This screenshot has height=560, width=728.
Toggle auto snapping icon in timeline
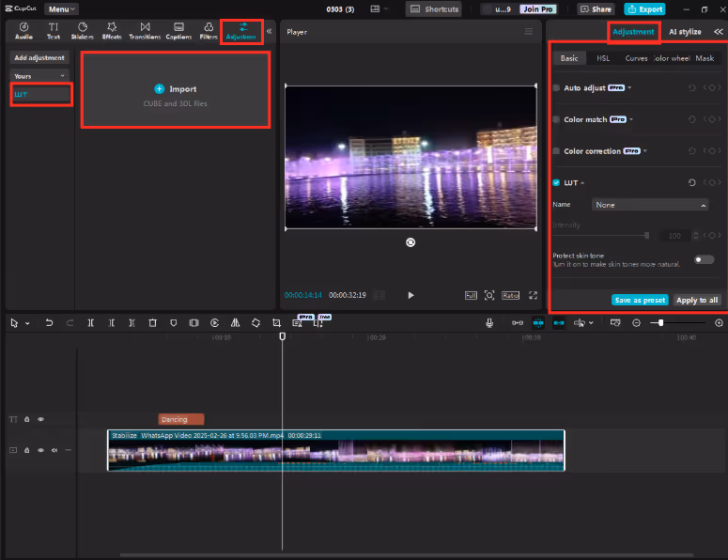click(538, 322)
